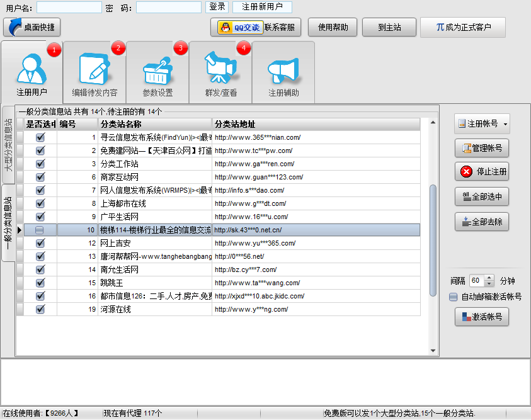Uncheck row 2 免费建网站 checkbox
Screen dimensions: 531x420
click(x=40, y=150)
